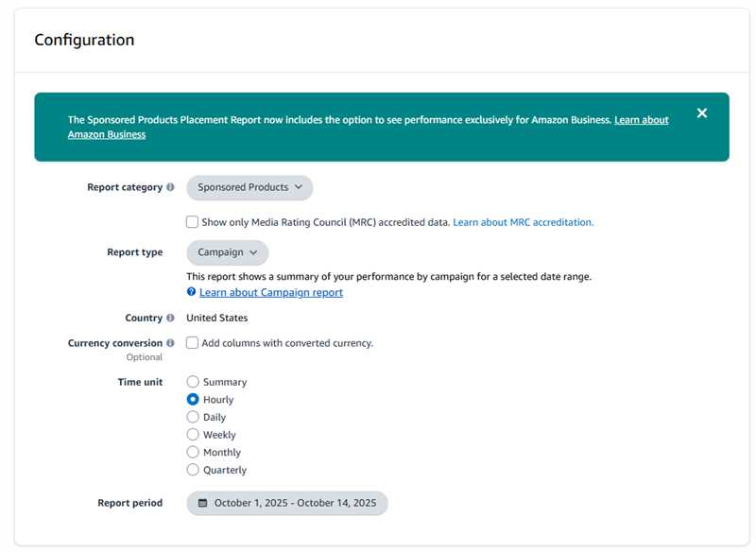Open Learn about Amazon Business link
Image resolution: width=756 pixels, height=552 pixels.
click(x=641, y=120)
